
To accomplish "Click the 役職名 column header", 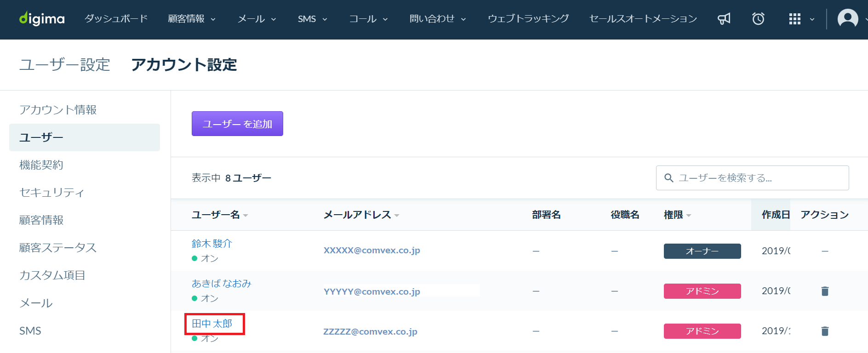I will pos(625,215).
